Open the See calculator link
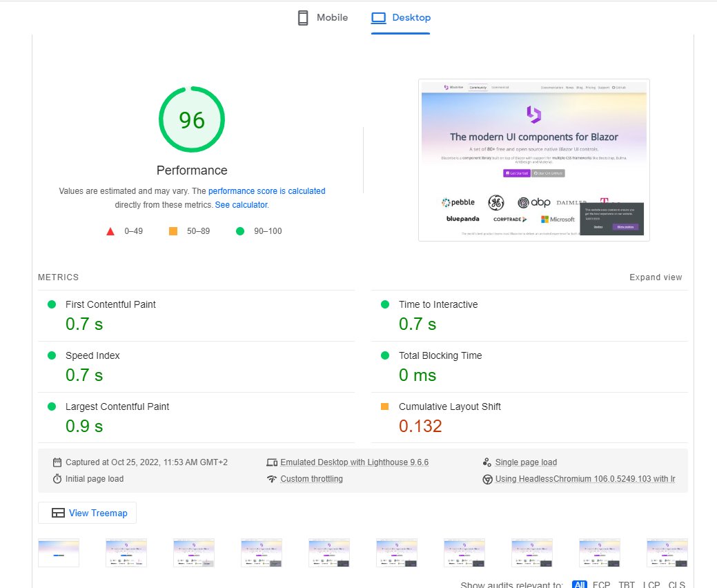Image resolution: width=717 pixels, height=588 pixels. [x=240, y=204]
